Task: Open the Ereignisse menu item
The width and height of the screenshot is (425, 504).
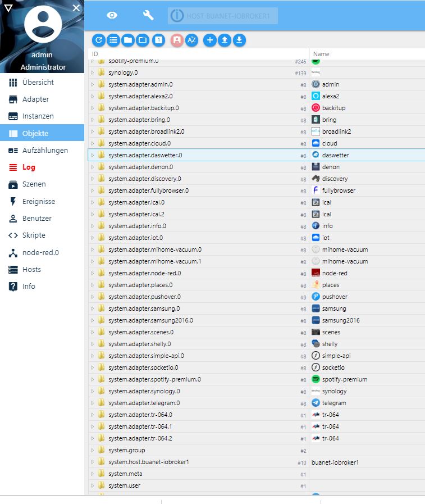Action: point(42,201)
